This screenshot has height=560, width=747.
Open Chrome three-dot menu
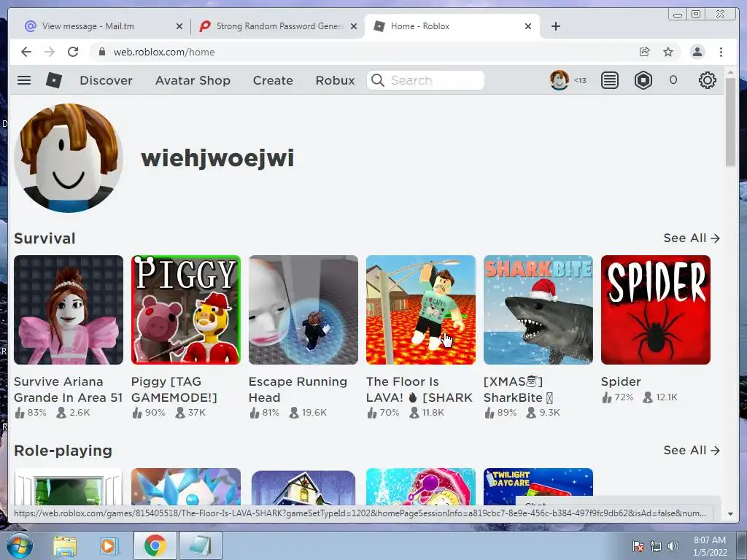click(721, 52)
